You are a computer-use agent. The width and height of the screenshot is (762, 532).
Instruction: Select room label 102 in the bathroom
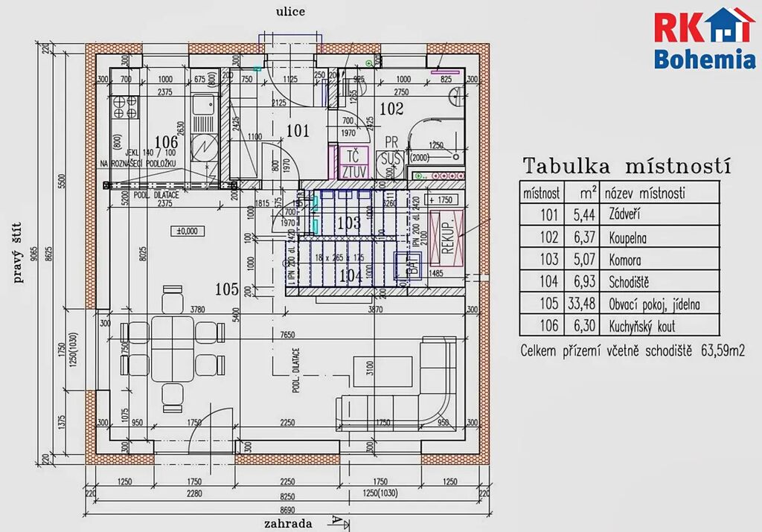pos(391,109)
